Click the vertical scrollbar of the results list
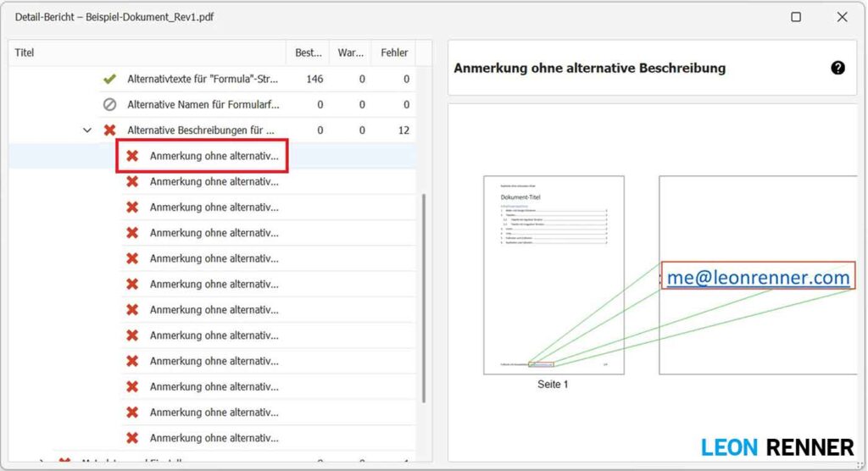This screenshot has width=868, height=471. (424, 296)
